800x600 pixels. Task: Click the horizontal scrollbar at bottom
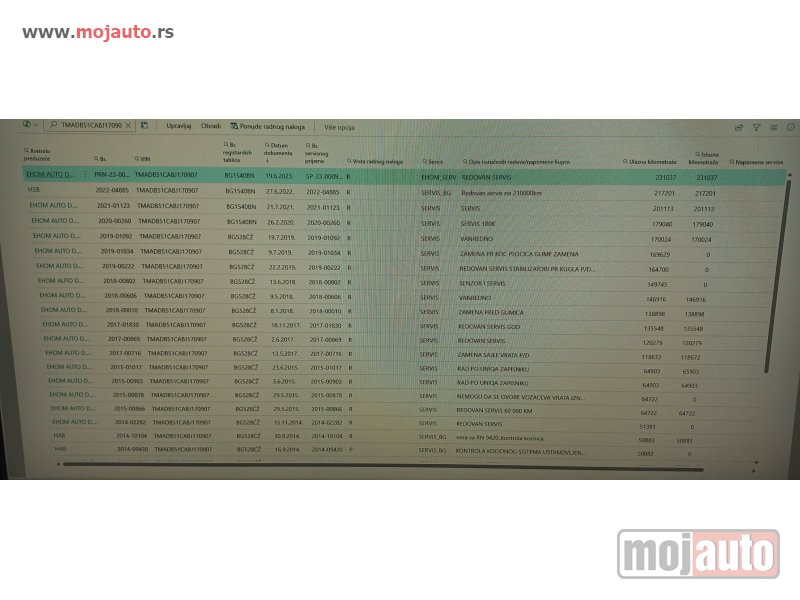tap(400, 469)
